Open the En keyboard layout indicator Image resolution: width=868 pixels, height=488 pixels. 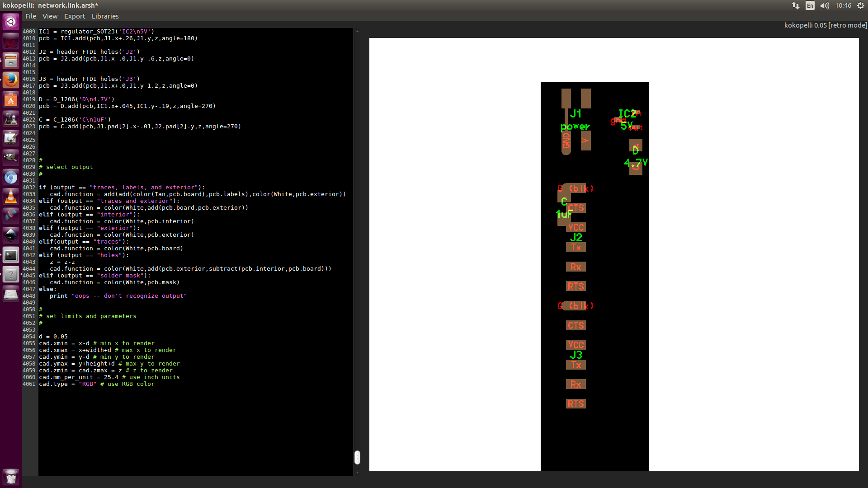tap(810, 5)
